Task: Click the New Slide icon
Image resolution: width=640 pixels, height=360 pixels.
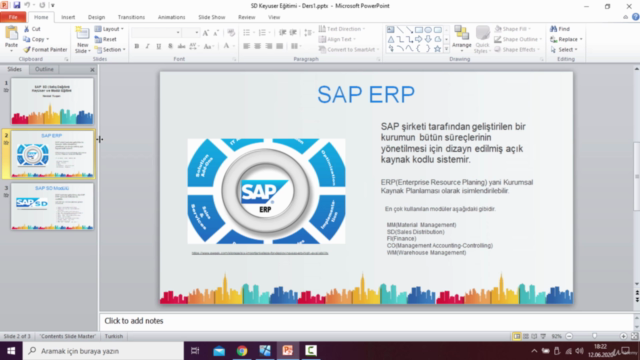Action: pos(82,34)
